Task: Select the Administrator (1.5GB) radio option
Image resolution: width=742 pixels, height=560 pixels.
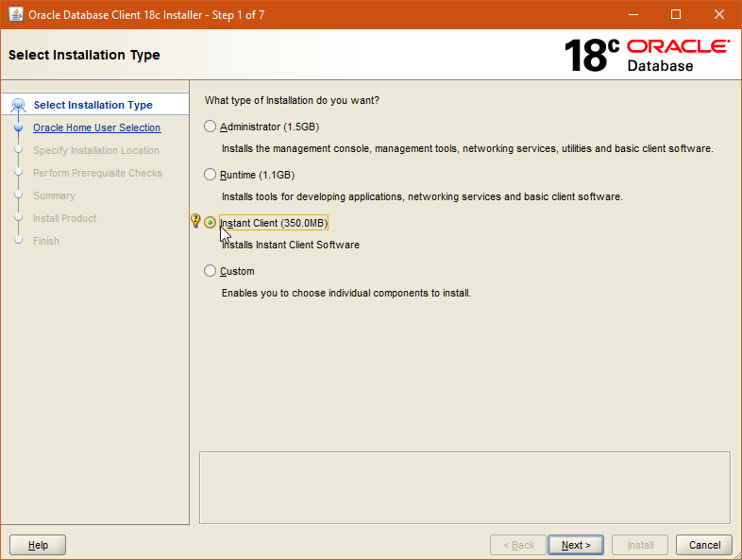Action: [210, 127]
